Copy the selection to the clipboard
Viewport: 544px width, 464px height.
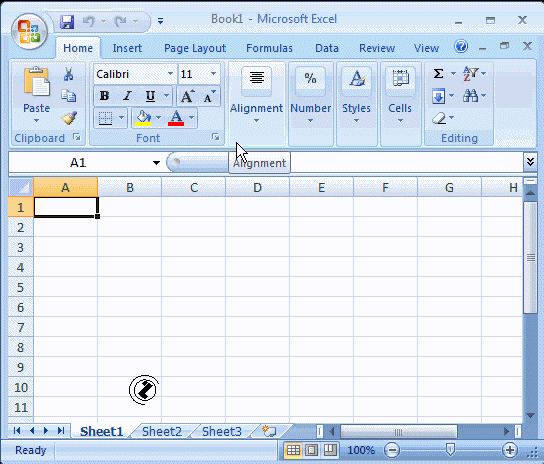pos(69,96)
